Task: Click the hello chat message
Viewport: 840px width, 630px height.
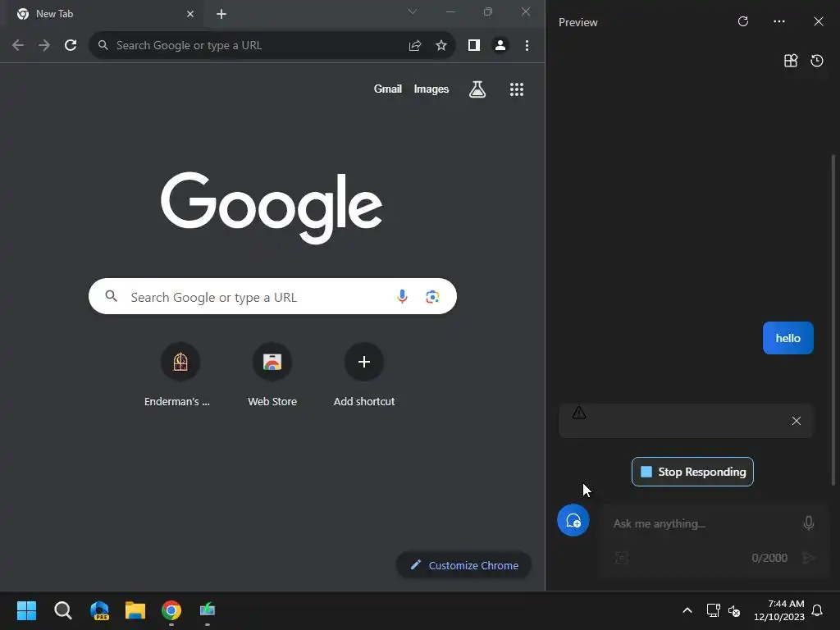Action: point(788,338)
